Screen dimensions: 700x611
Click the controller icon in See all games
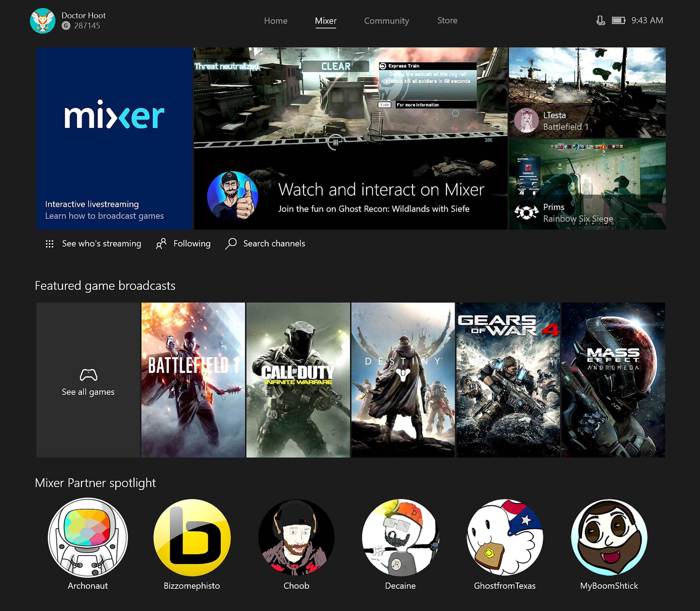tap(88, 375)
